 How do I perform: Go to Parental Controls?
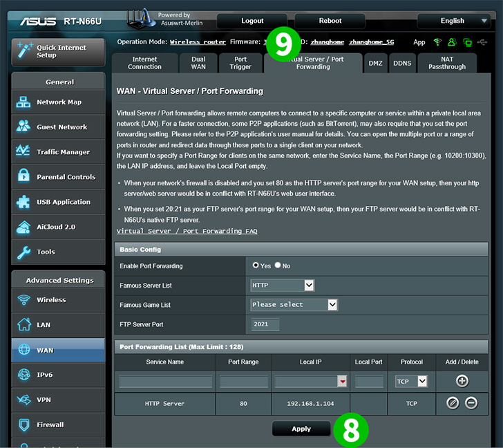58,177
